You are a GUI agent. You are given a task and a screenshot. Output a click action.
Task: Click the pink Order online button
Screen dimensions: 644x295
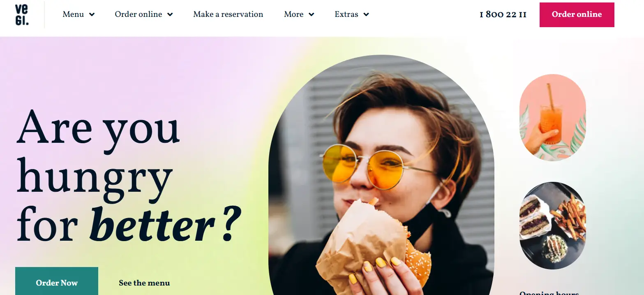pos(577,15)
